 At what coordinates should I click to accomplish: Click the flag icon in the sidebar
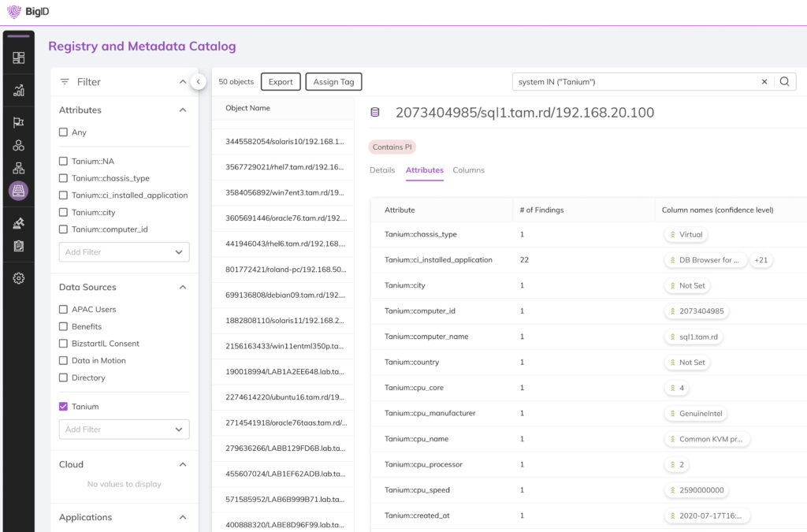pyautogui.click(x=19, y=122)
